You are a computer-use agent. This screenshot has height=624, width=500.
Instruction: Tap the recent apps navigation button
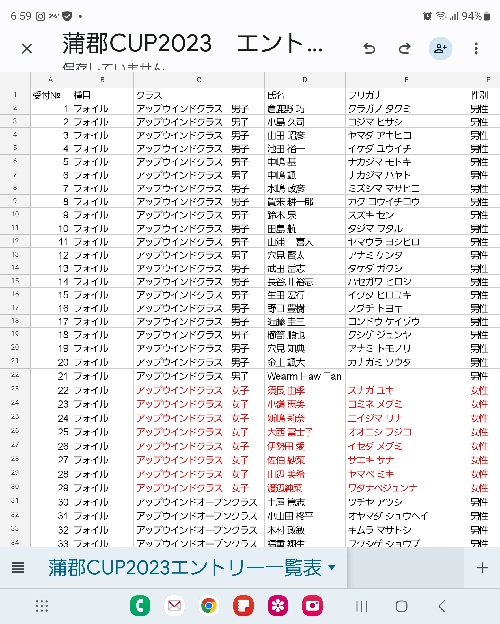[x=361, y=606]
